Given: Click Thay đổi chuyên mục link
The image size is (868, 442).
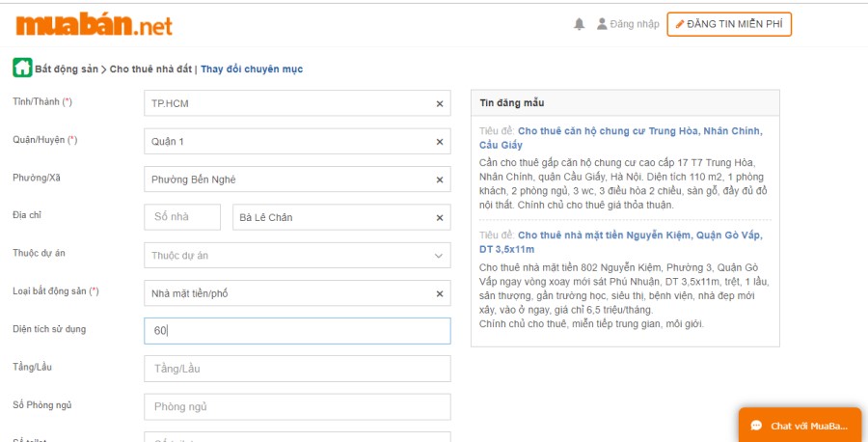Looking at the screenshot, I should (x=252, y=69).
